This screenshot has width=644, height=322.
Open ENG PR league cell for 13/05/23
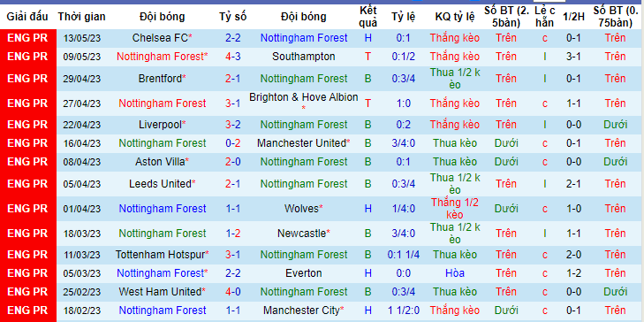[27, 38]
